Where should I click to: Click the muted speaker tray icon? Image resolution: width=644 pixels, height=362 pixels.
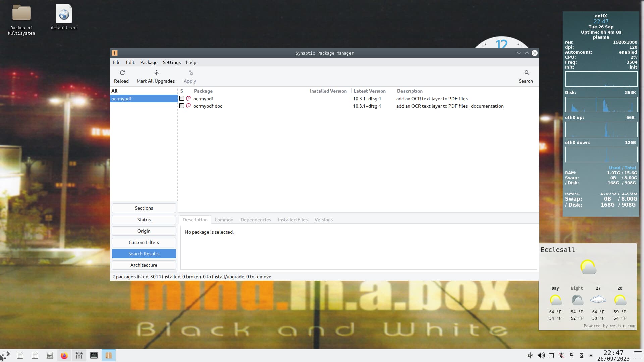561,355
